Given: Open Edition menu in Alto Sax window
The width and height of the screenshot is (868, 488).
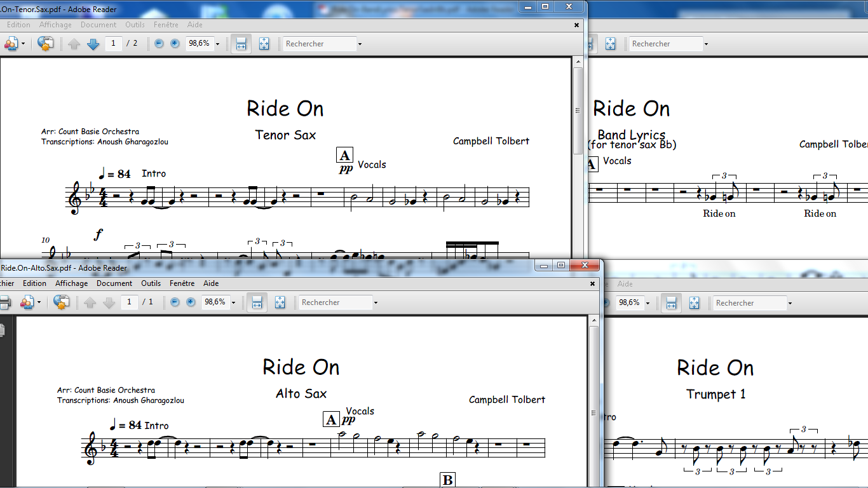Looking at the screenshot, I should click(x=34, y=283).
